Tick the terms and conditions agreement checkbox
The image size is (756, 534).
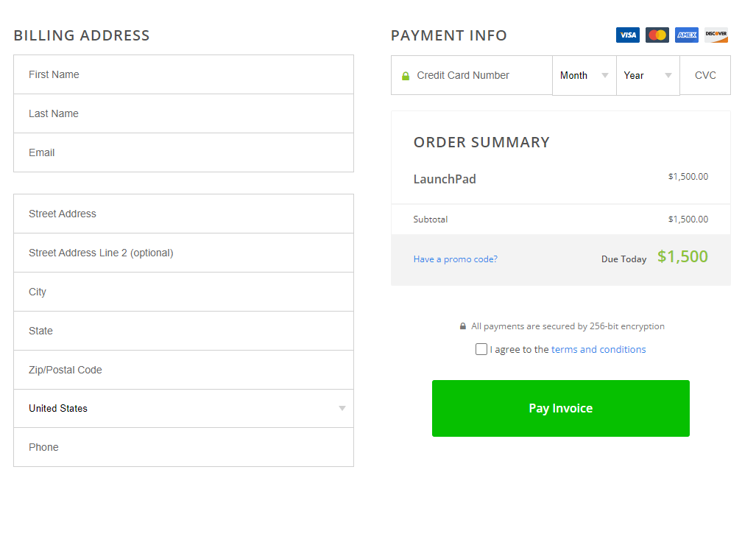pyautogui.click(x=481, y=349)
